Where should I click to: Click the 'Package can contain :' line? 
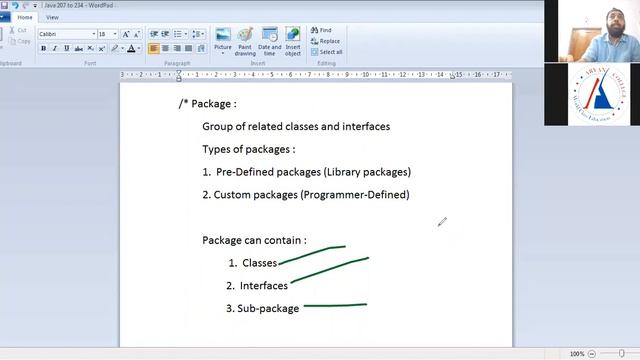(x=254, y=240)
